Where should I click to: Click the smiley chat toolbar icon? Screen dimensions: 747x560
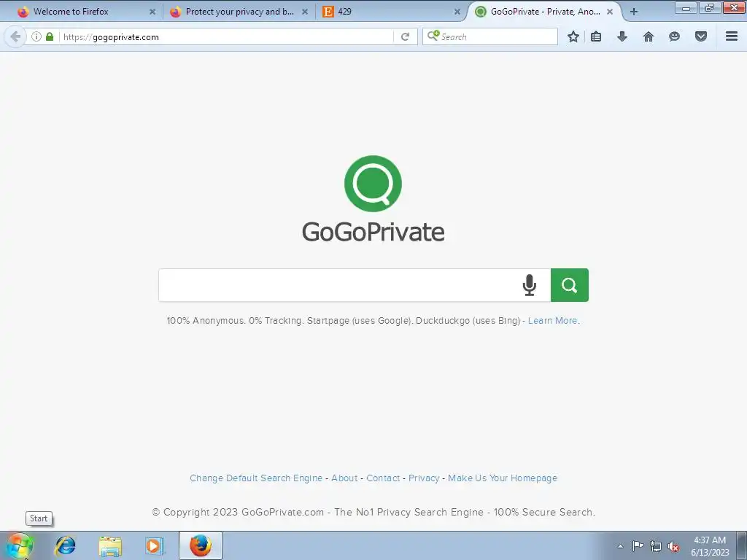pyautogui.click(x=674, y=36)
